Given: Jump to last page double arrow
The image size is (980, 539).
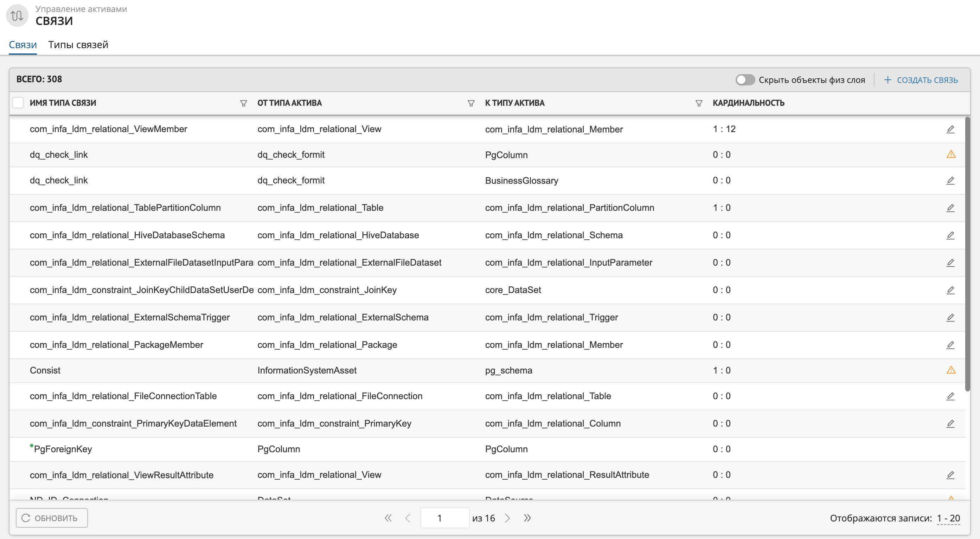Looking at the screenshot, I should (x=527, y=518).
